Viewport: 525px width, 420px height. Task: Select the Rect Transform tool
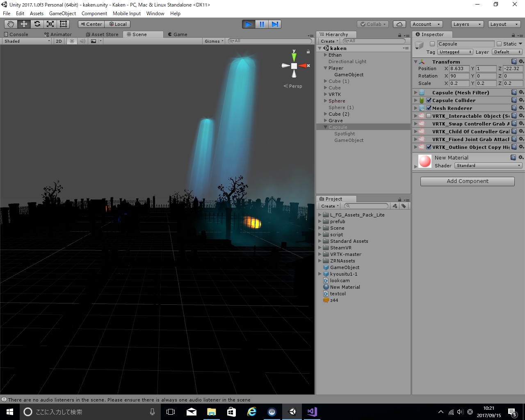click(63, 24)
